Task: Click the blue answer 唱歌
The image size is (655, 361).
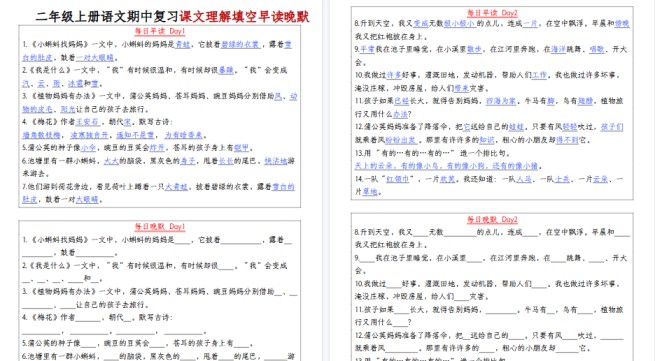Action: 597,49
